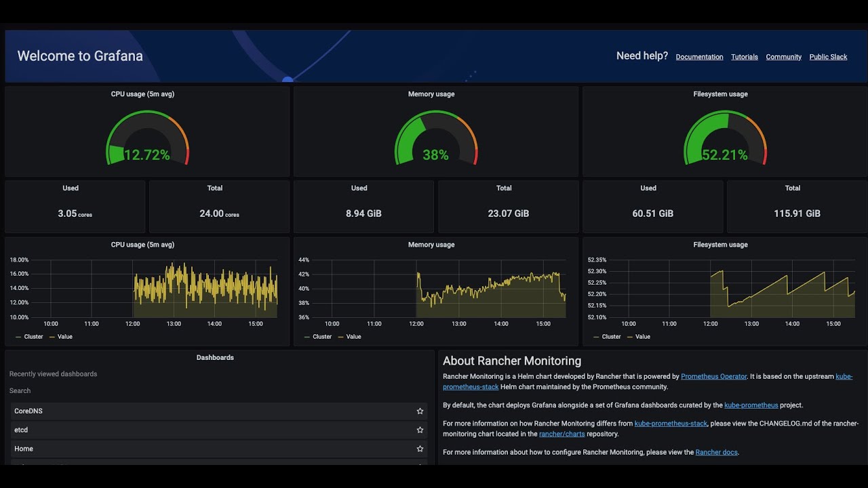Open the Tutorials link
868x488 pixels.
pos(745,57)
